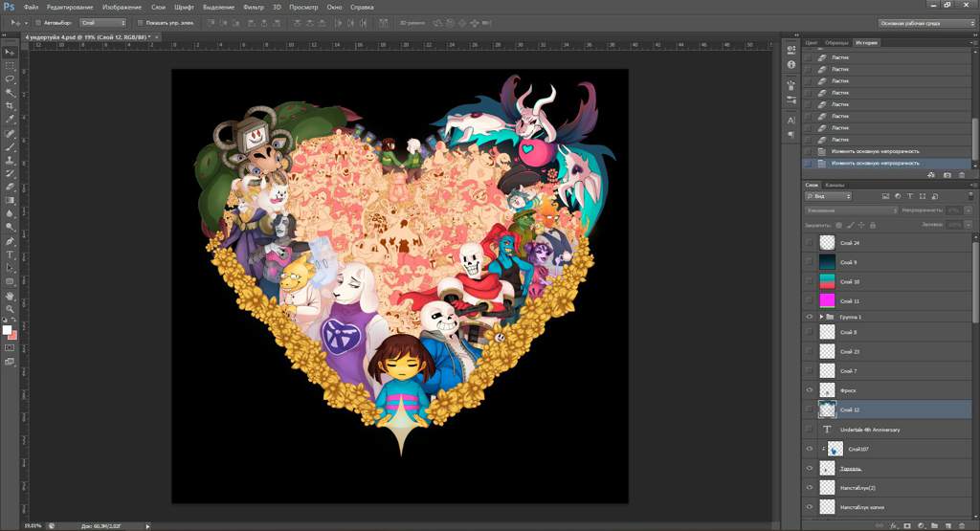This screenshot has height=531, width=980.
Task: Select the Brush tool
Action: pos(10,146)
